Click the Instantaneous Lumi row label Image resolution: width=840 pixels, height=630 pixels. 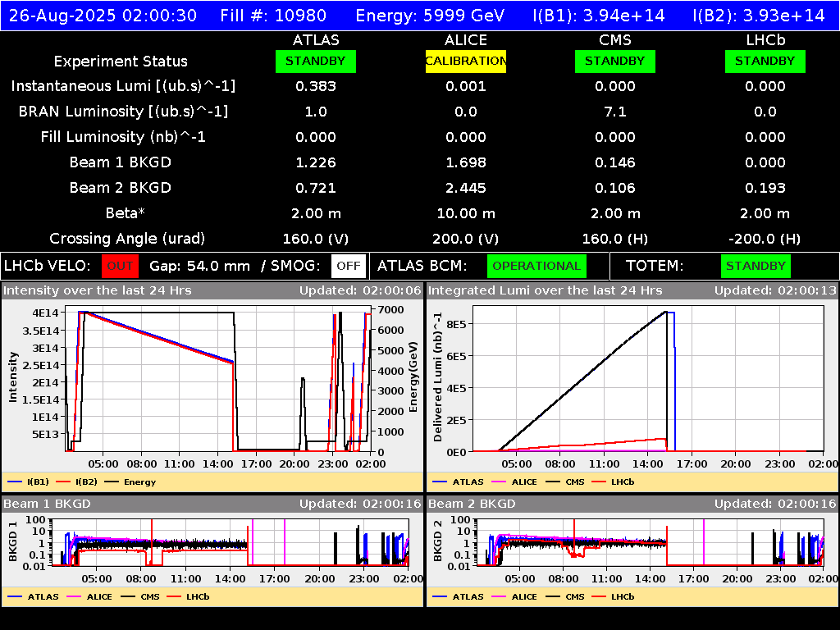click(123, 86)
